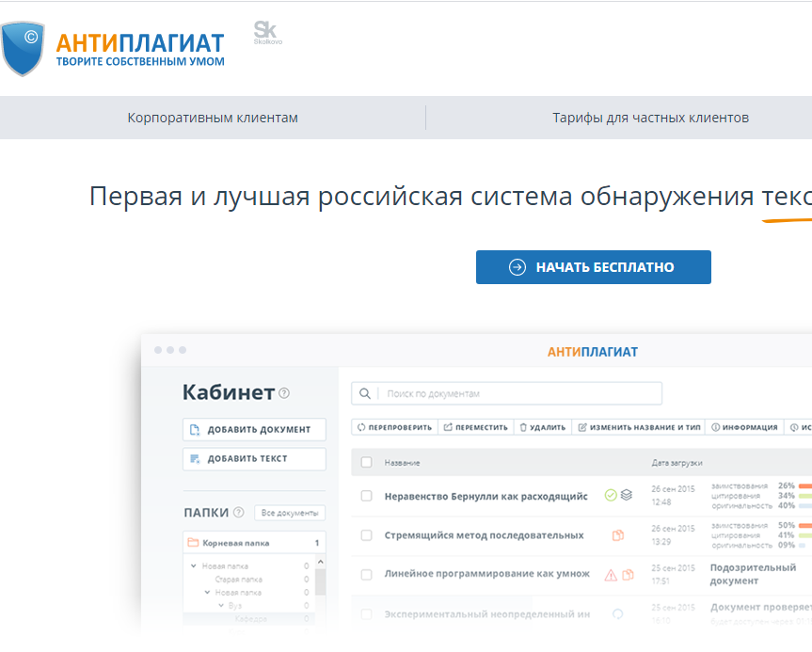Click Подозрительный документ status text

click(753, 574)
